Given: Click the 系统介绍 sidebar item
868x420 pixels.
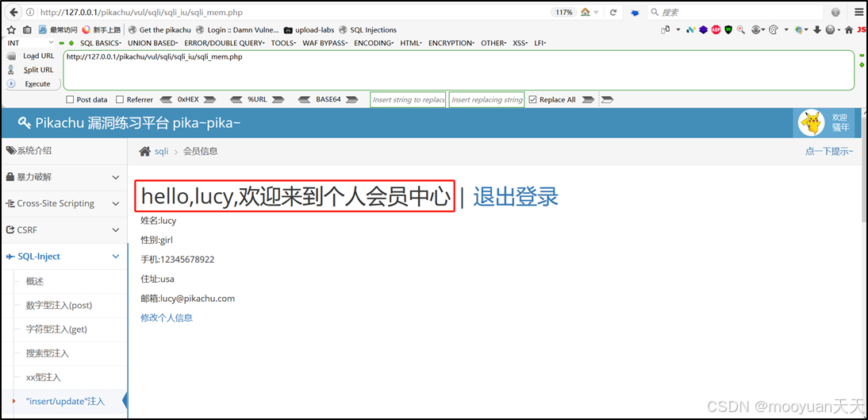Looking at the screenshot, I should point(63,151).
